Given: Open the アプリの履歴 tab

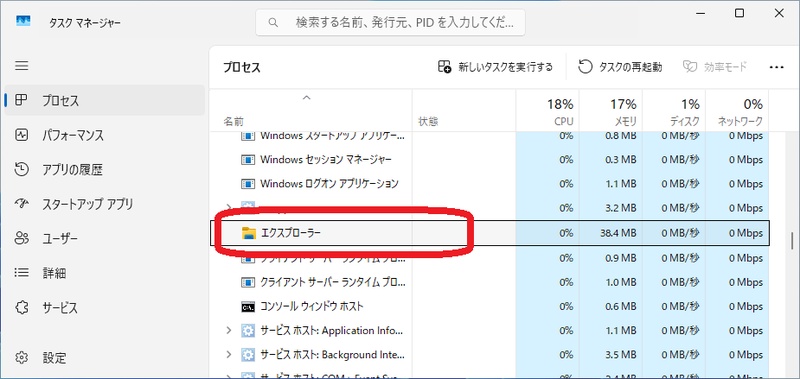Looking at the screenshot, I should (104, 169).
